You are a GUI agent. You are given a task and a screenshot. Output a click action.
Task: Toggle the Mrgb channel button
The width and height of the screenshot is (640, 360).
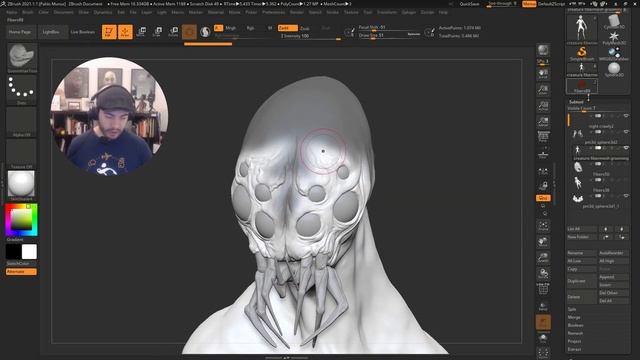(231, 28)
